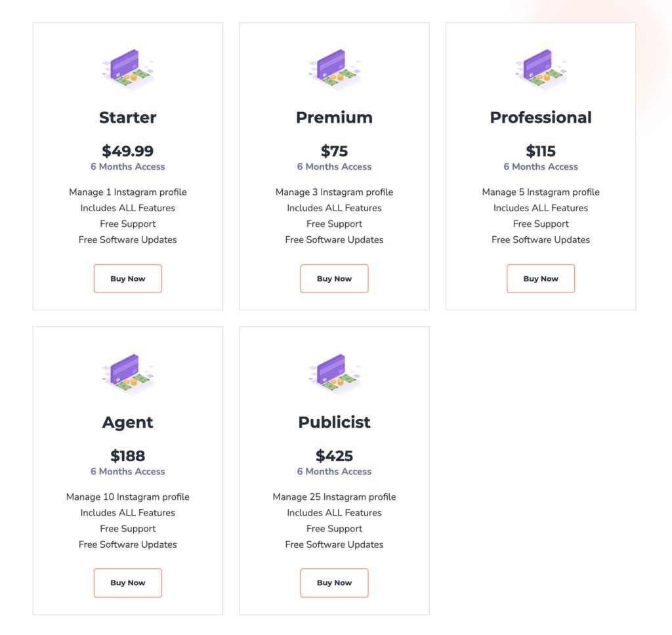
Task: Click the $425 price text
Action: point(334,455)
